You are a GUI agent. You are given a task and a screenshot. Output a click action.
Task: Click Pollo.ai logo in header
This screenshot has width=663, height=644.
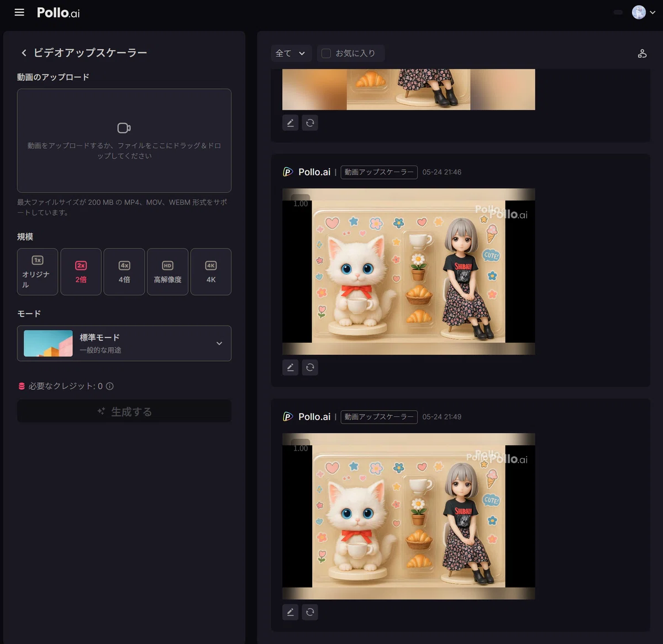(58, 13)
